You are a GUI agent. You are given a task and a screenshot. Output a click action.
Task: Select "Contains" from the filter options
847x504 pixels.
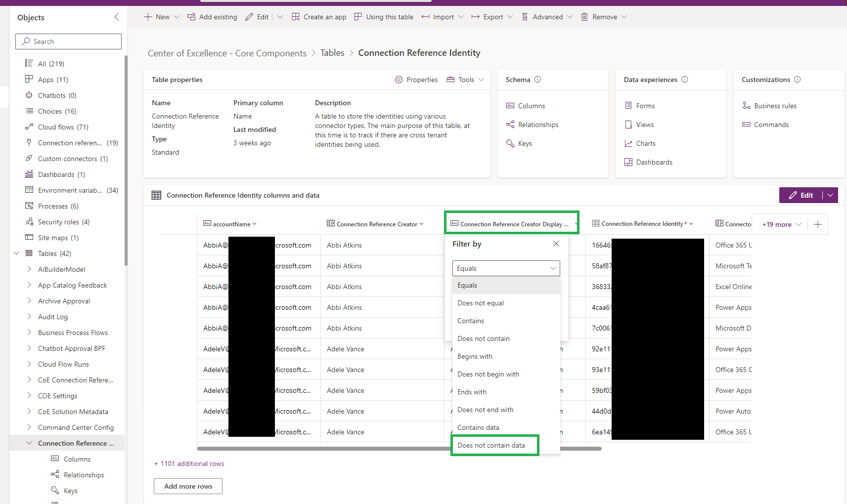(470, 321)
